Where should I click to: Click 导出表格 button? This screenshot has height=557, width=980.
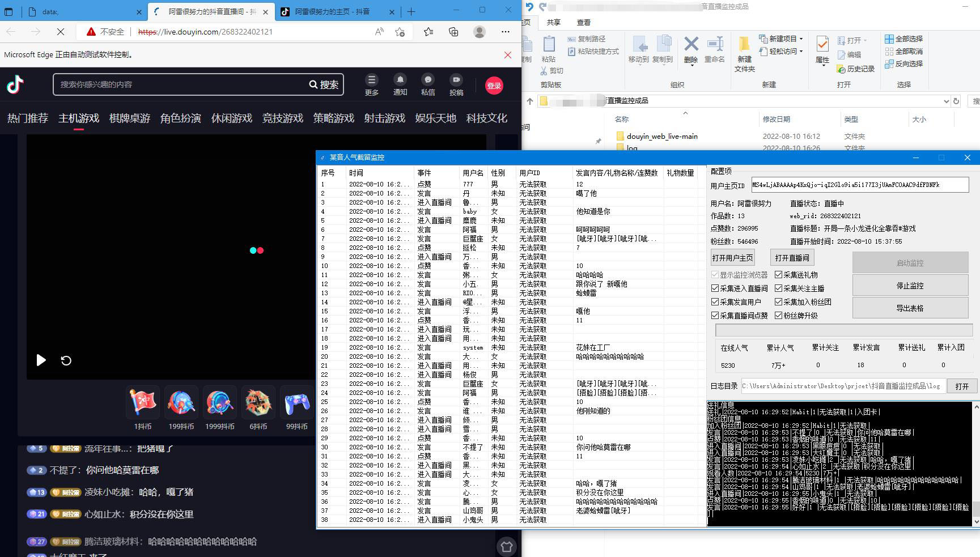point(910,308)
